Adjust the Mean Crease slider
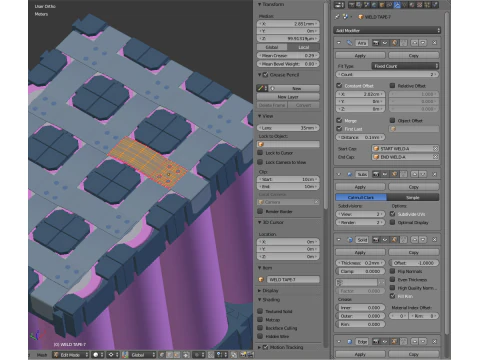 coord(288,55)
